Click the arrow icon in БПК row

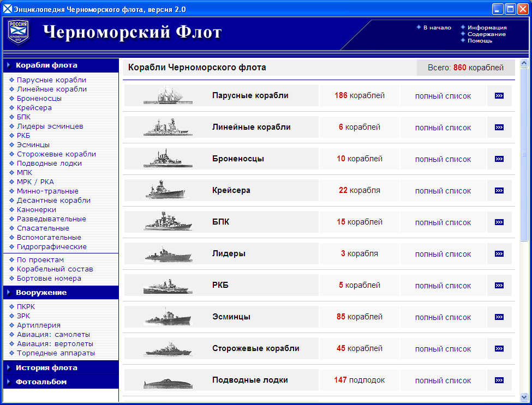pos(499,222)
